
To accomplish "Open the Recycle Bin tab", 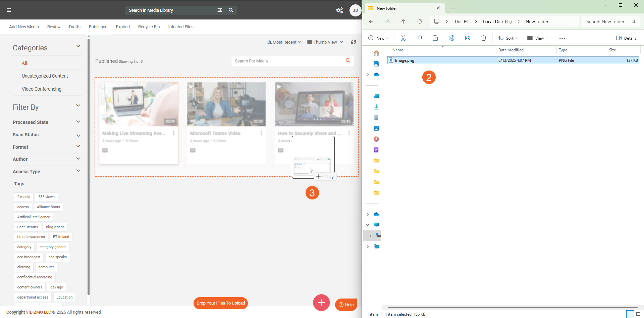I will (x=149, y=27).
